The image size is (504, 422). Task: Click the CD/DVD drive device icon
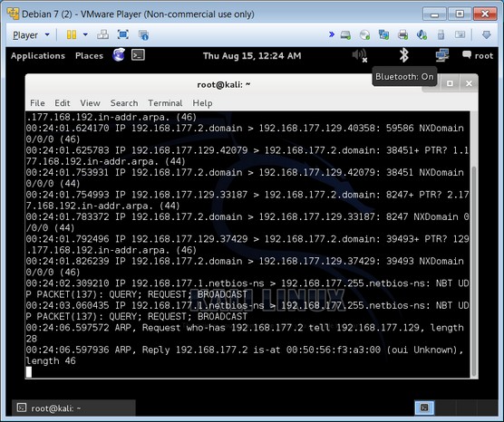point(364,35)
